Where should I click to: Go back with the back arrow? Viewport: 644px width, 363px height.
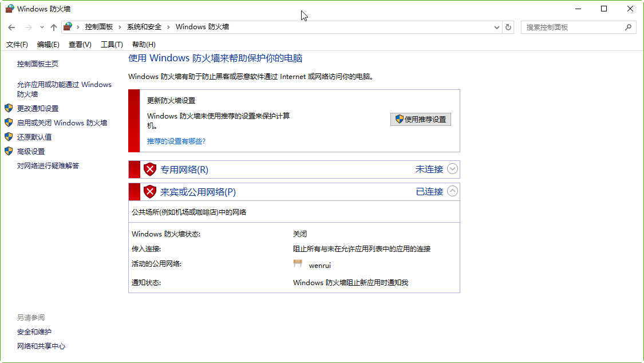pos(11,27)
